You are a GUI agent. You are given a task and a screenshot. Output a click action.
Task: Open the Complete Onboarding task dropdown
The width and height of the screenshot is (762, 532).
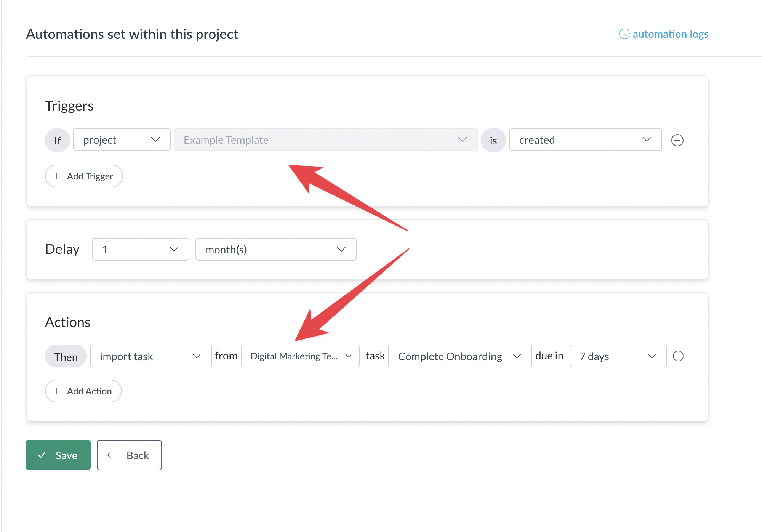point(459,356)
